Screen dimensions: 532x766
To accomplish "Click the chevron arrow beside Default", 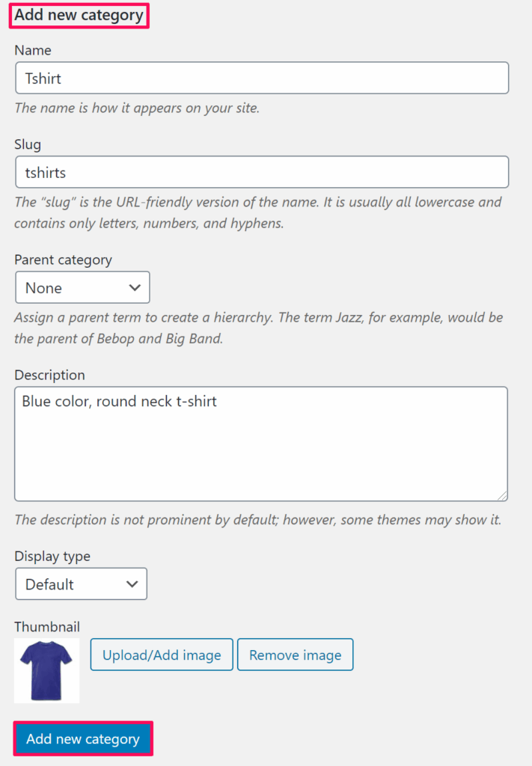I will [x=132, y=583].
